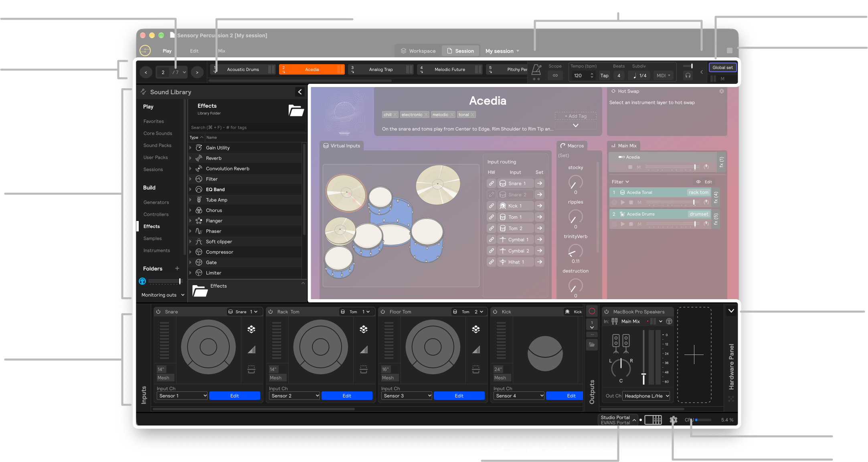
Task: Click the headphone icon in MacBook Pro Speakers
Action: [669, 321]
